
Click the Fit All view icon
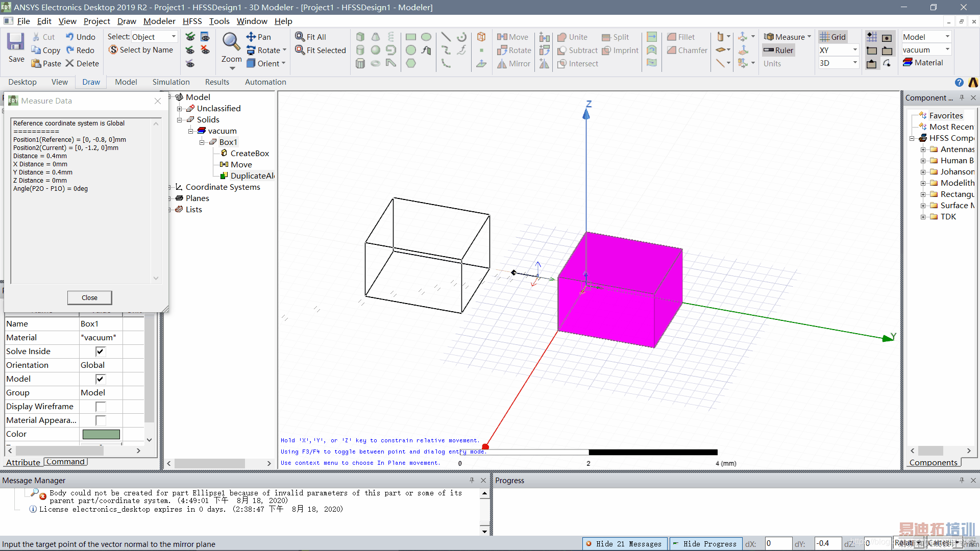(x=300, y=37)
